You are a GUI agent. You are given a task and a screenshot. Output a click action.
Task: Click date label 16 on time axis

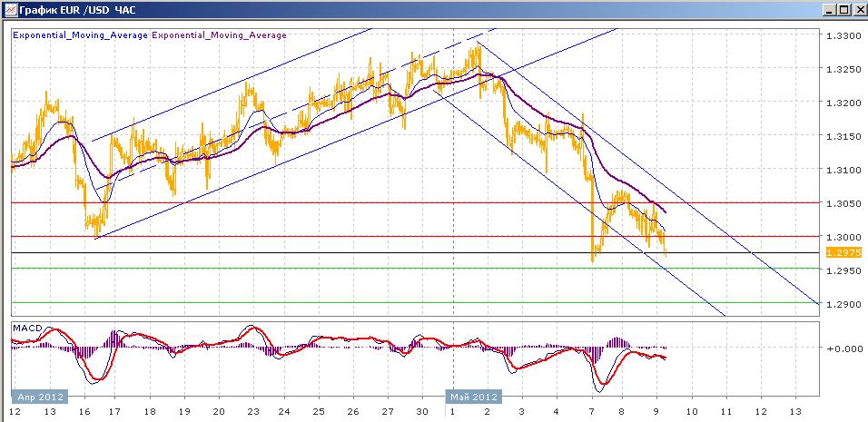[x=84, y=412]
